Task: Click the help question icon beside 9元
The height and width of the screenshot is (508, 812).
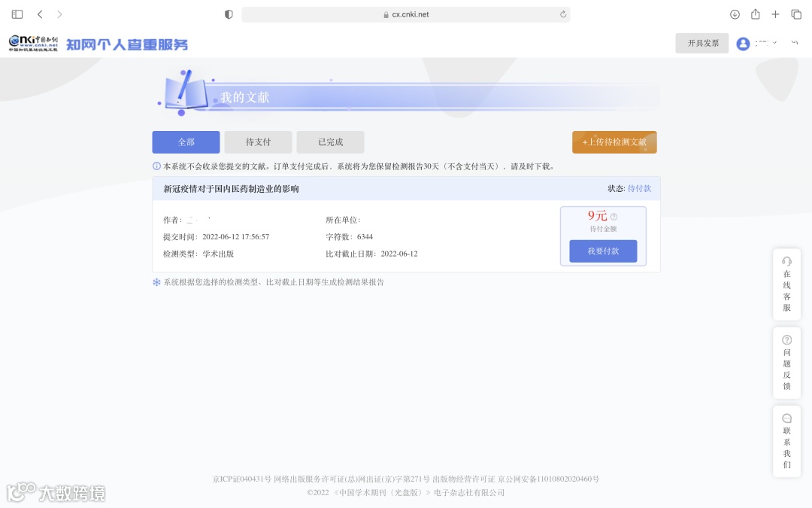Action: tap(614, 217)
